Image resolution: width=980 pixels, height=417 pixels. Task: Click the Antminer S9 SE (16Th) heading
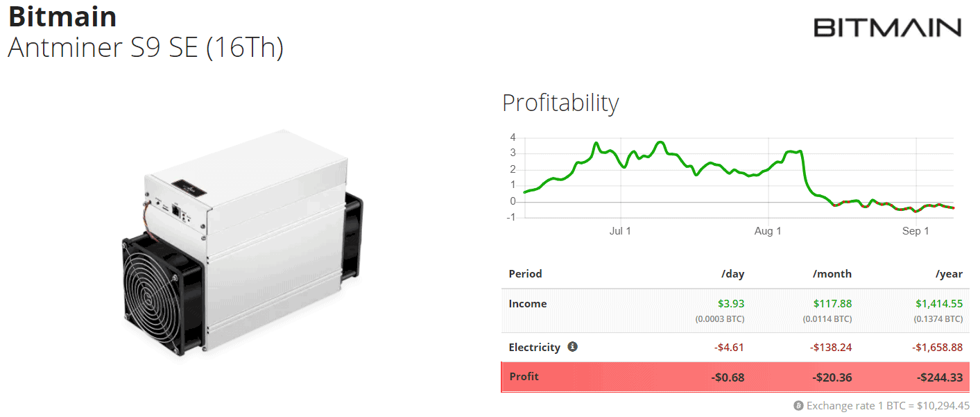coord(146,47)
